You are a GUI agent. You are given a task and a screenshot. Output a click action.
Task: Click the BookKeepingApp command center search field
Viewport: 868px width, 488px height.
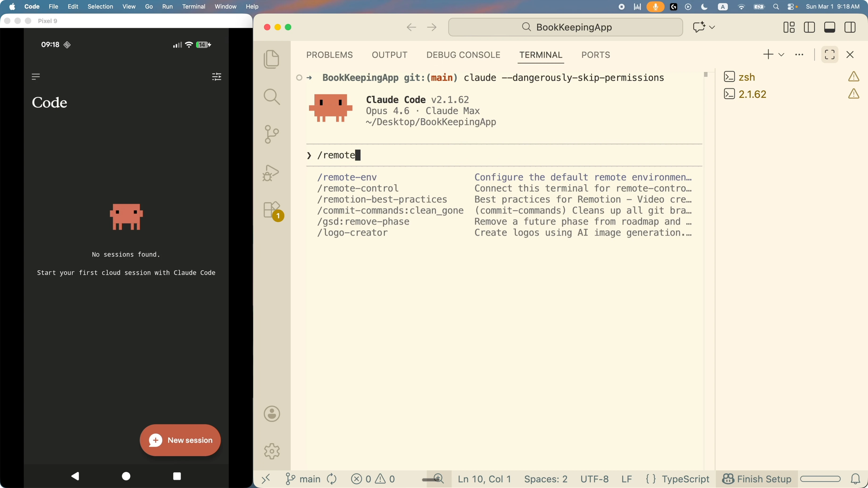[566, 27]
